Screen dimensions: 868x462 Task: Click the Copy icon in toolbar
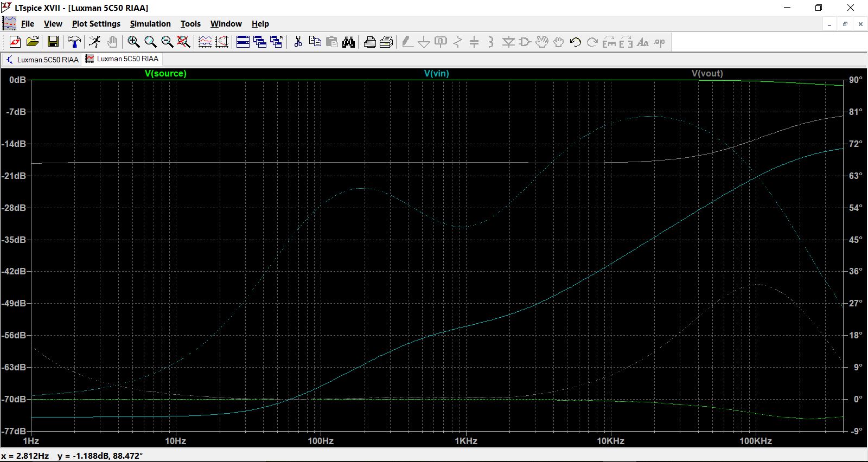point(315,42)
